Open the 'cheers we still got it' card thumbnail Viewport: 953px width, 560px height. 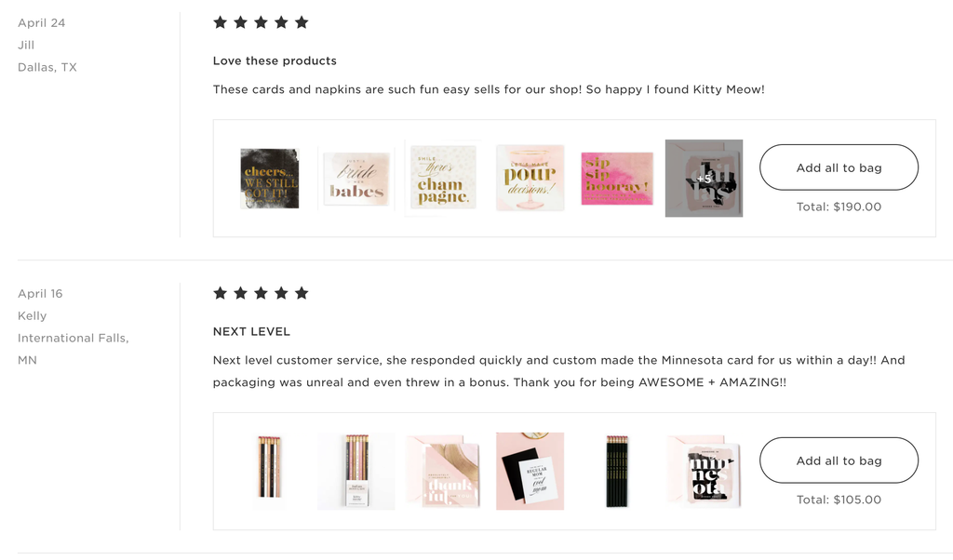(269, 179)
